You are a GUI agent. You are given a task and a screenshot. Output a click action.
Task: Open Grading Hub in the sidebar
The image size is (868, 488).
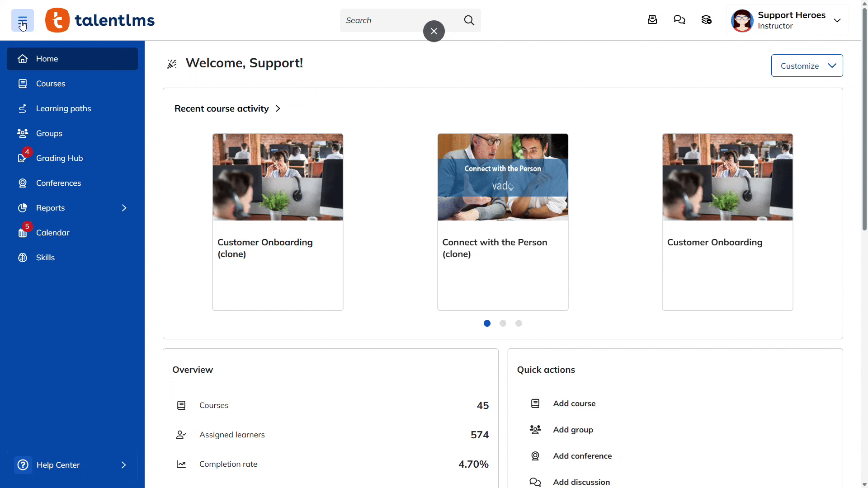pyautogui.click(x=59, y=158)
